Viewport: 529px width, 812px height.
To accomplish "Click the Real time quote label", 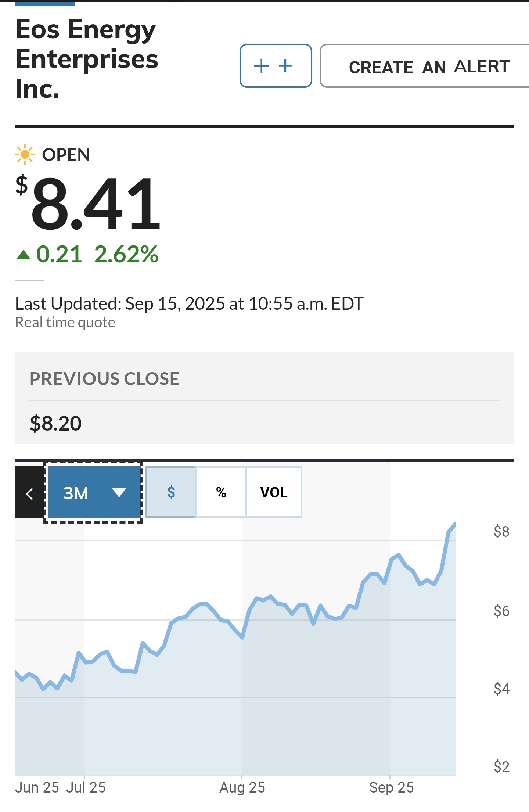I will [65, 322].
